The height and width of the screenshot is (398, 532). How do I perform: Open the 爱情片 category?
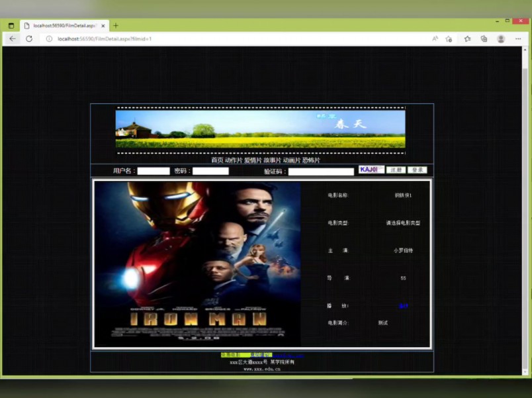(253, 160)
